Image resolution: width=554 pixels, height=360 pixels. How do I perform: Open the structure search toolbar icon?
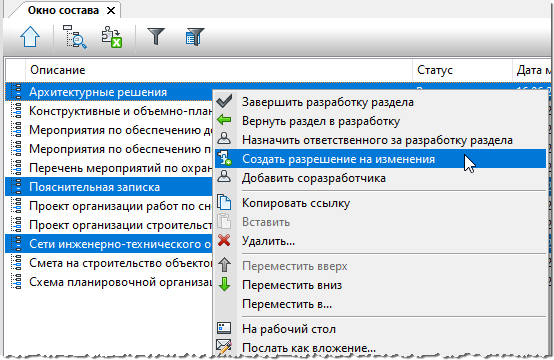click(75, 37)
